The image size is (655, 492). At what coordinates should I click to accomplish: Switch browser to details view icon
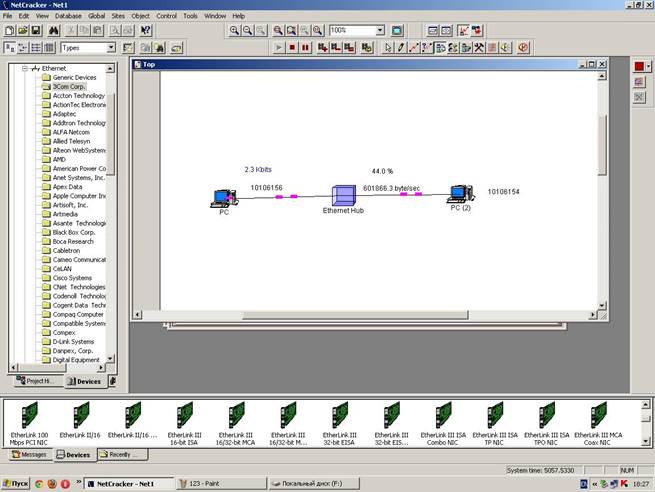pyautogui.click(x=49, y=48)
